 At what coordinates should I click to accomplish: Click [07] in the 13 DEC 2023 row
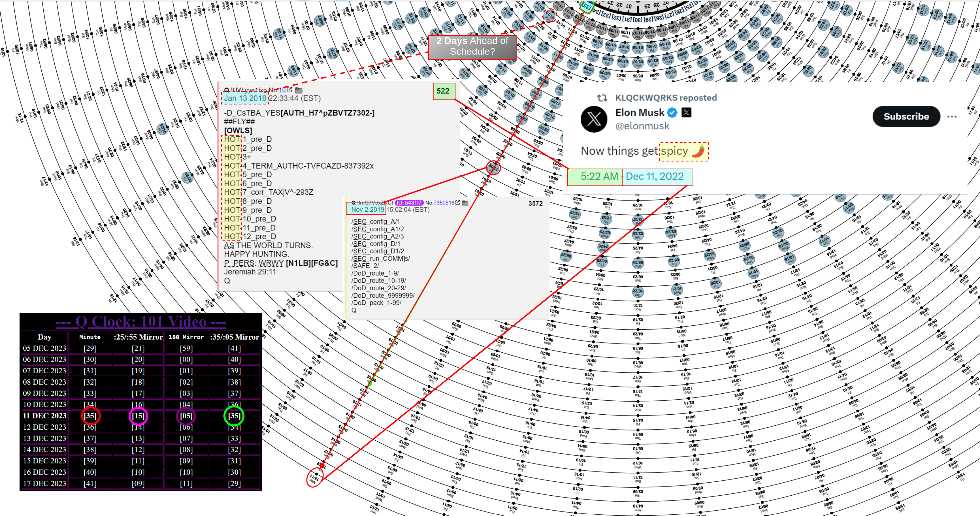[186, 438]
